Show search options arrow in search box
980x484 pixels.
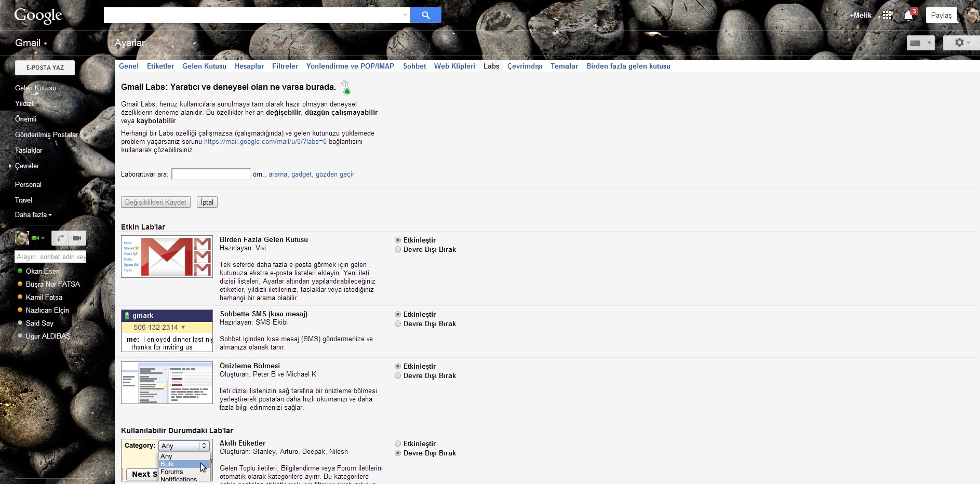405,15
